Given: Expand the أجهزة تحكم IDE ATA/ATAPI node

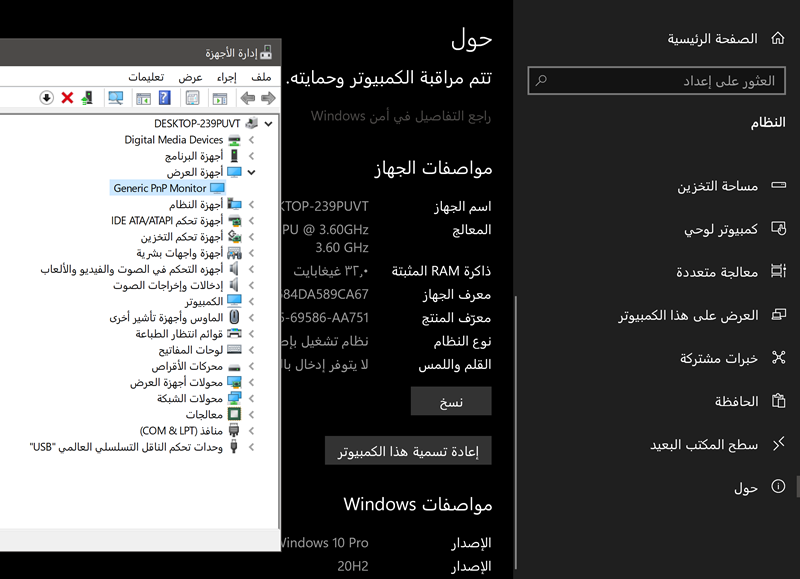Looking at the screenshot, I should point(252,221).
